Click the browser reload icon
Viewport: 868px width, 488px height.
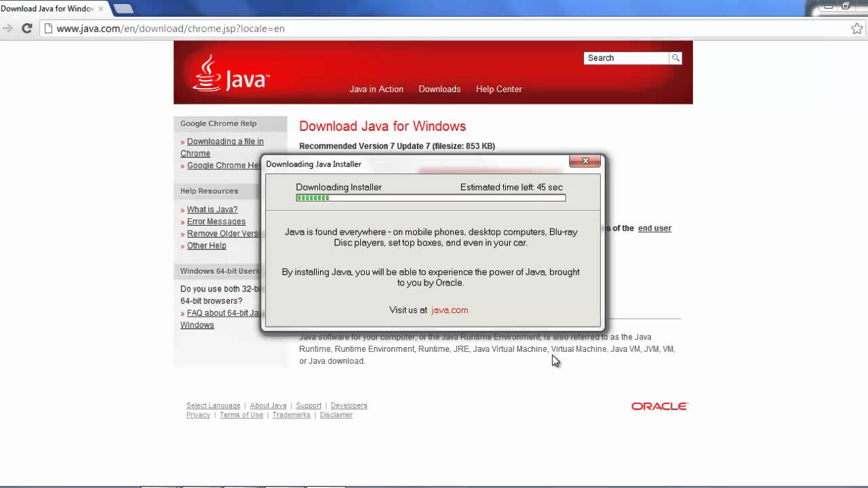(27, 28)
